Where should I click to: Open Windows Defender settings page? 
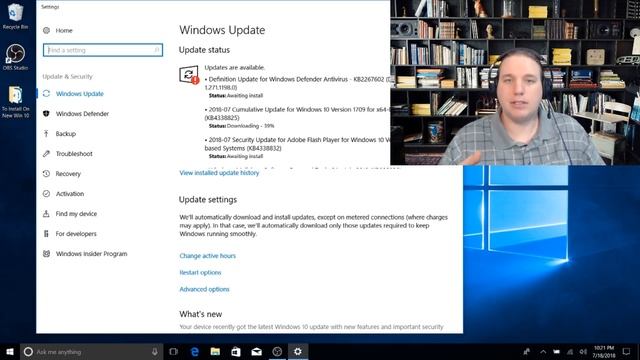click(82, 113)
